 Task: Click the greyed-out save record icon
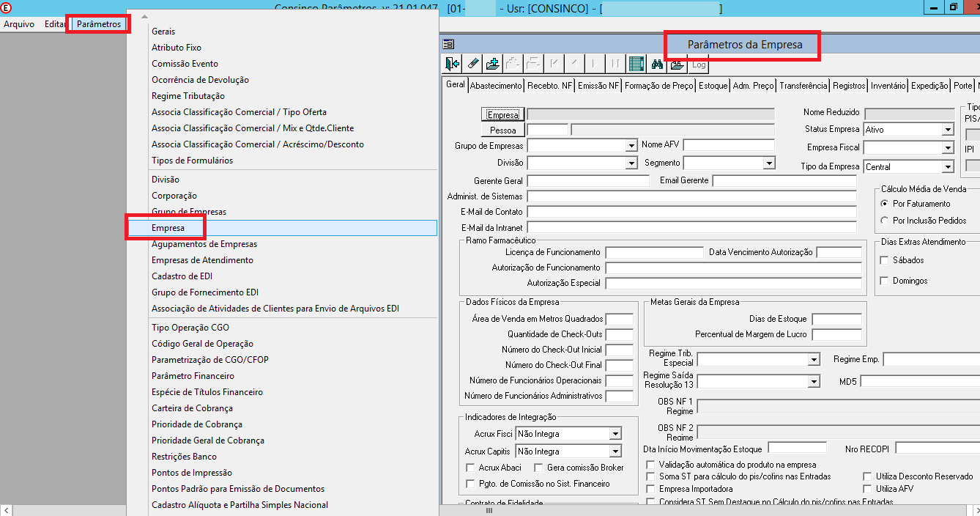point(513,64)
